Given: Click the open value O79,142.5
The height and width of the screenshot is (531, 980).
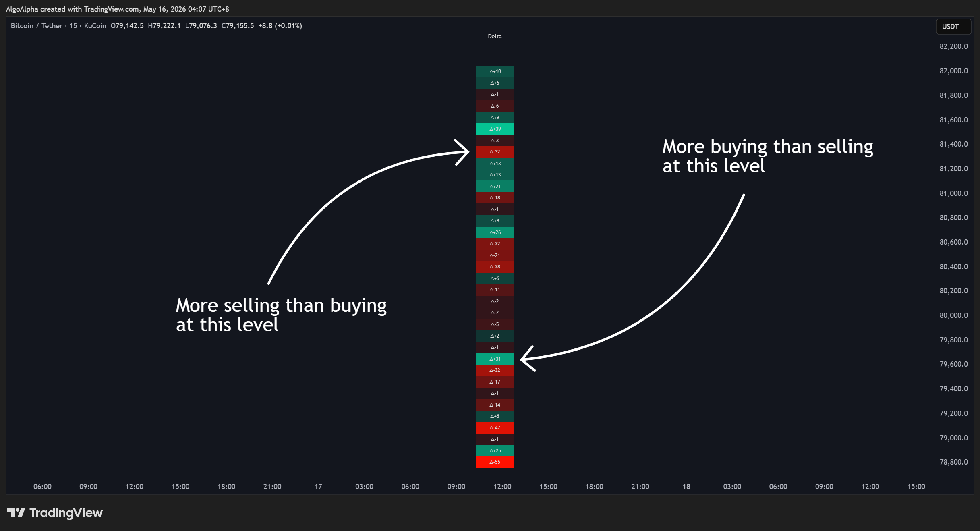Looking at the screenshot, I should (x=127, y=26).
